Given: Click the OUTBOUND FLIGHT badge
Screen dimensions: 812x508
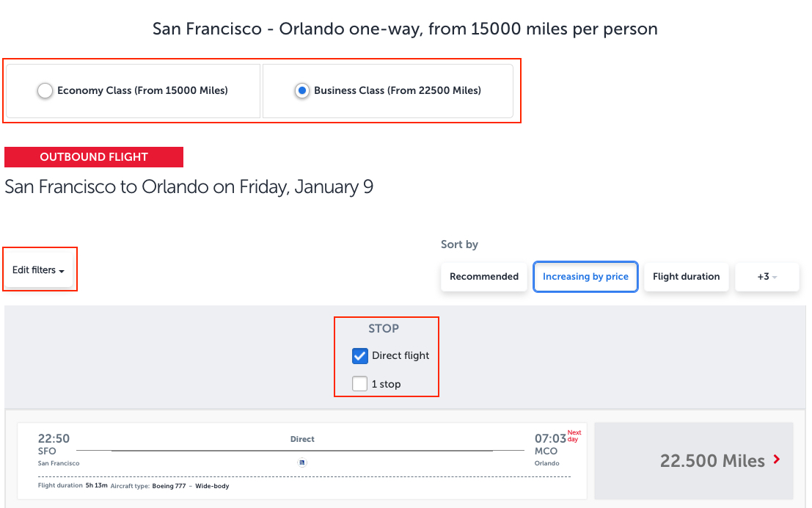Looking at the screenshot, I should [93, 156].
